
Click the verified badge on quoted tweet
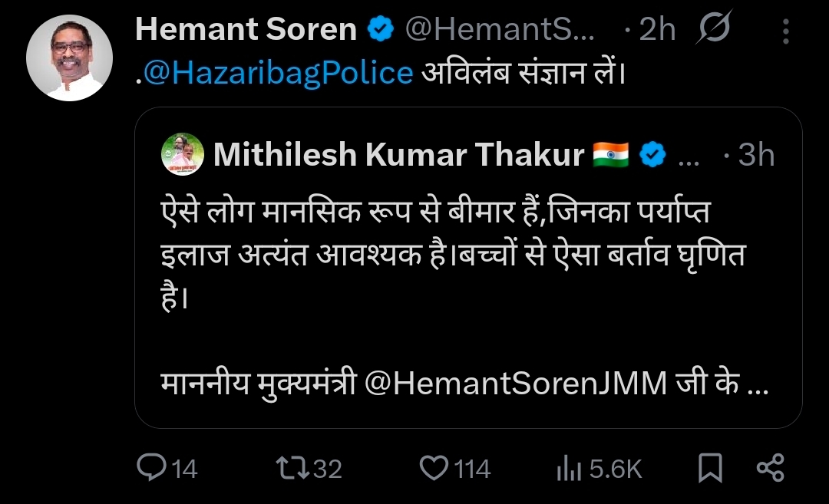(653, 156)
